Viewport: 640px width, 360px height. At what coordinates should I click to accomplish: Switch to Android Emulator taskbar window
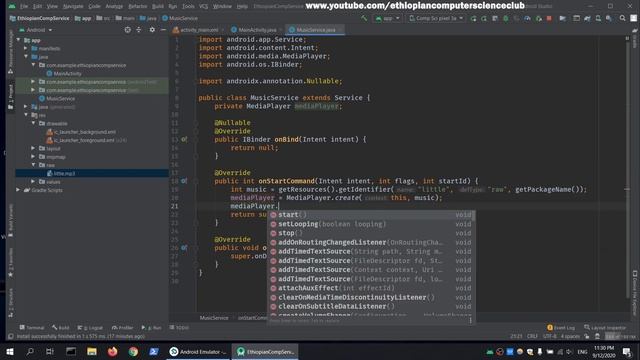198,351
